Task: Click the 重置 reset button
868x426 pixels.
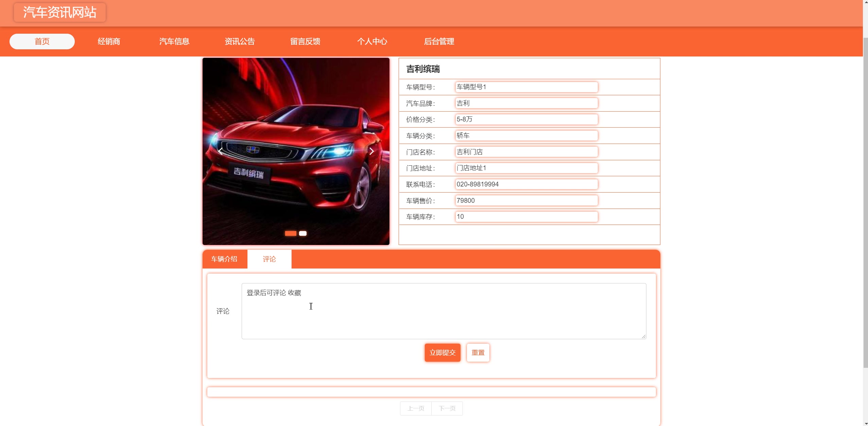Action: (478, 353)
